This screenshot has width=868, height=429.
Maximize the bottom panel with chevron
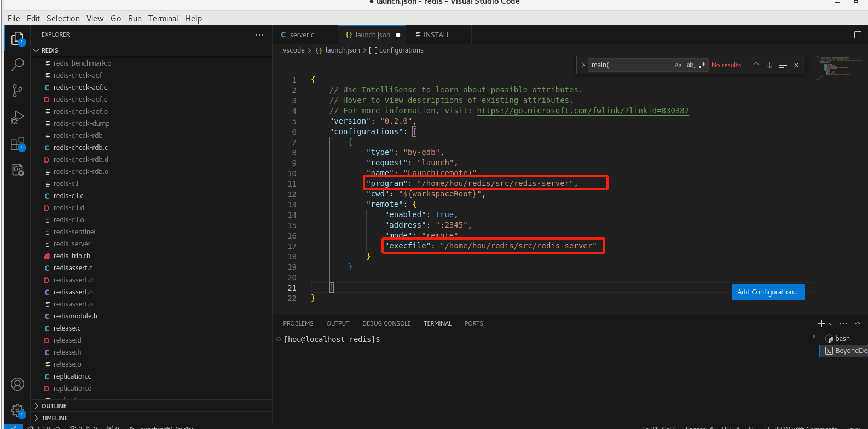point(858,323)
